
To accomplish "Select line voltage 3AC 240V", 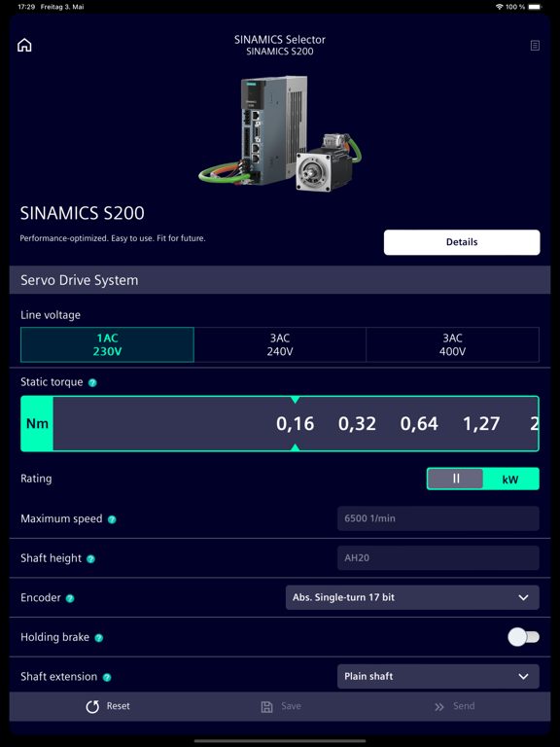I will 280,345.
